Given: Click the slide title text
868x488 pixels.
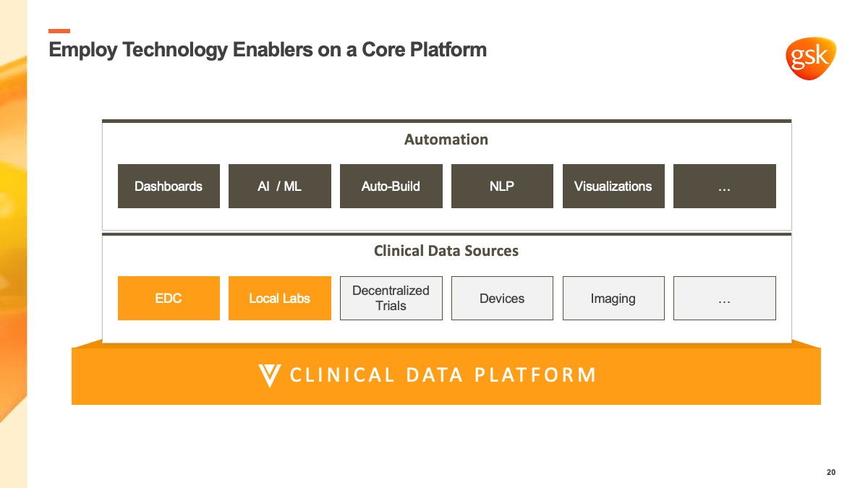Looking at the screenshot, I should [268, 50].
